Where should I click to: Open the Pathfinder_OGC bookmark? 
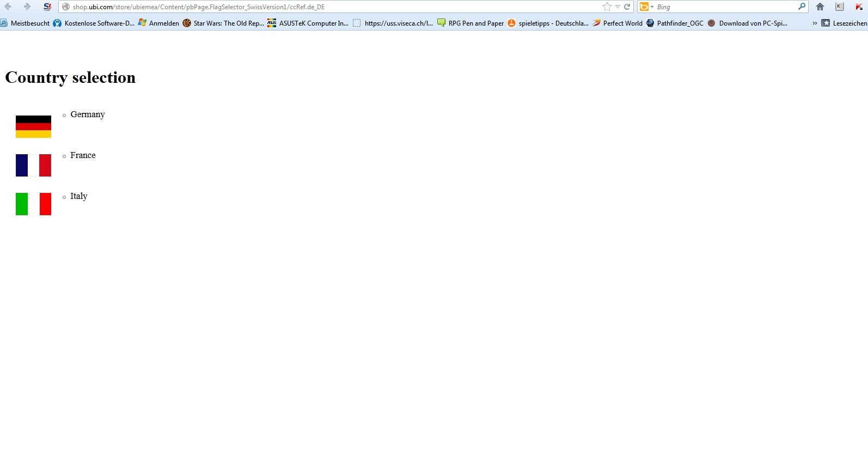pos(675,23)
